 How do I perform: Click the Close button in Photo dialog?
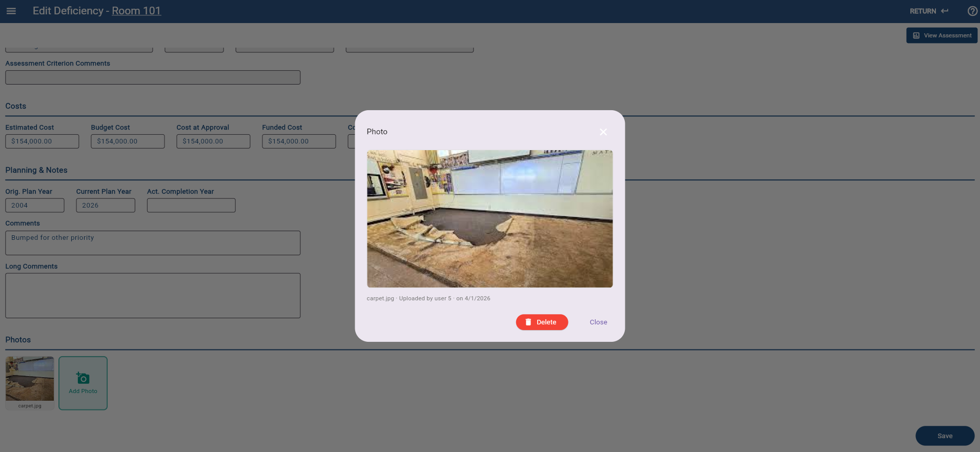(598, 322)
